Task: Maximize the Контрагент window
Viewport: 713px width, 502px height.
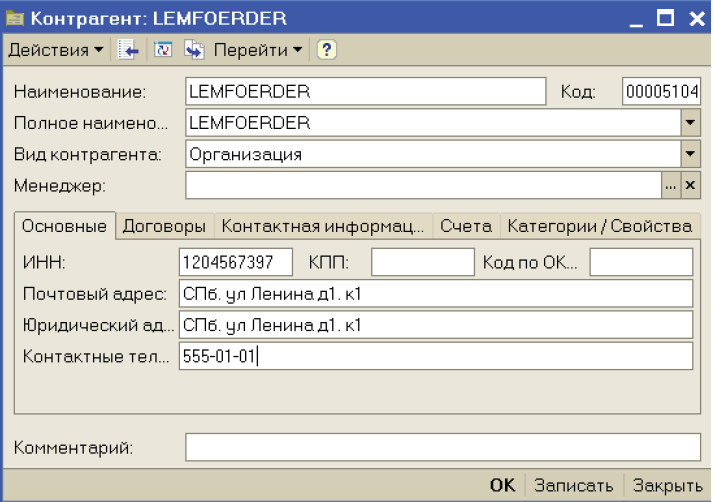Action: [x=664, y=17]
